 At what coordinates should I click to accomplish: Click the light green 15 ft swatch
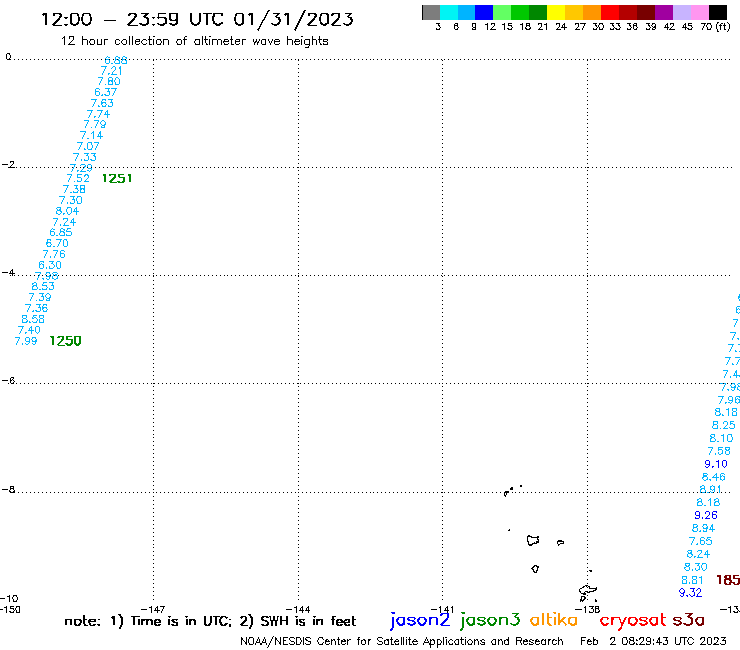502,12
